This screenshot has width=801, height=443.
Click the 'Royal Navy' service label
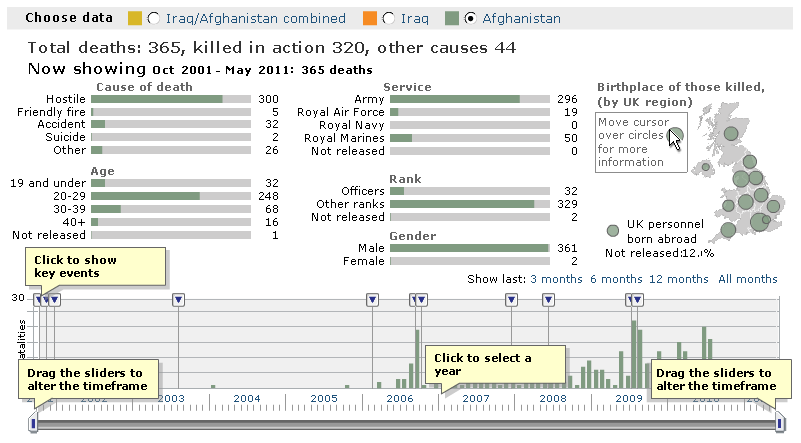pyautogui.click(x=351, y=125)
